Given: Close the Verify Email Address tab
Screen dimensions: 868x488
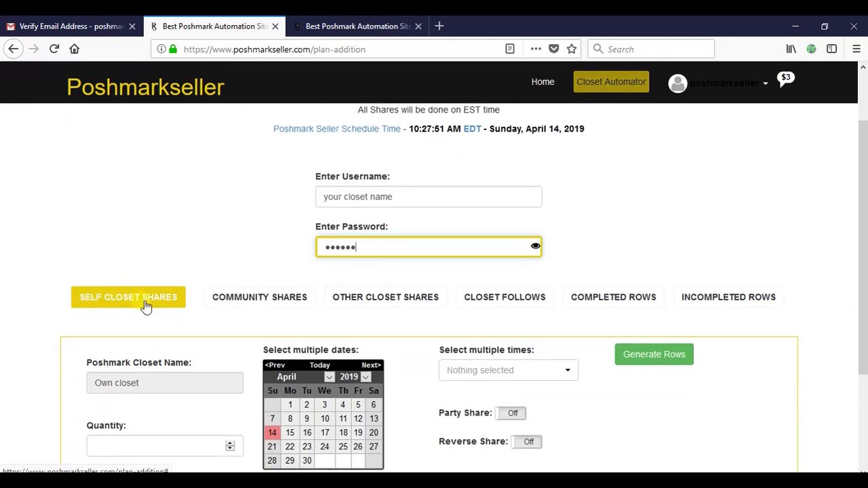Looking at the screenshot, I should [x=132, y=26].
